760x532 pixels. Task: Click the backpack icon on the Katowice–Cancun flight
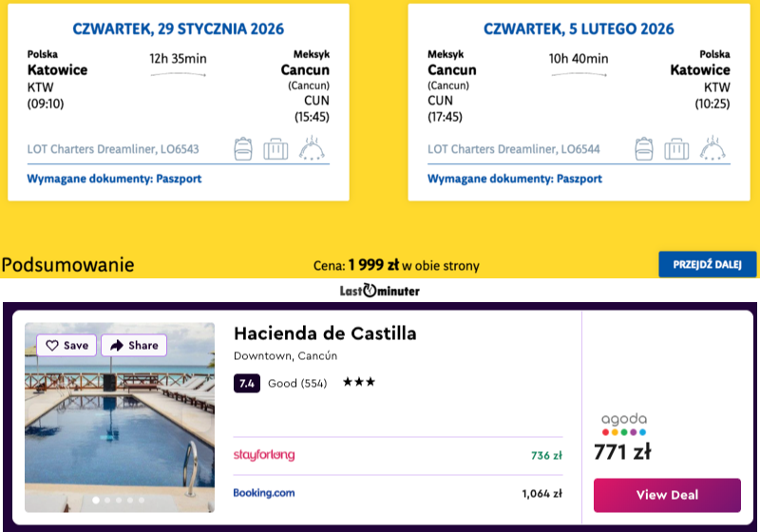coord(245,149)
